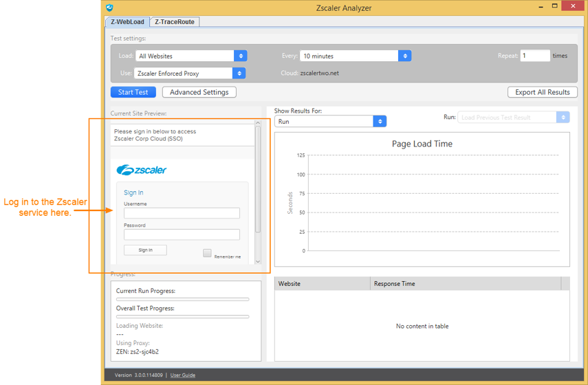This screenshot has width=588, height=385.
Task: Focus the Password input field
Action: click(x=182, y=234)
